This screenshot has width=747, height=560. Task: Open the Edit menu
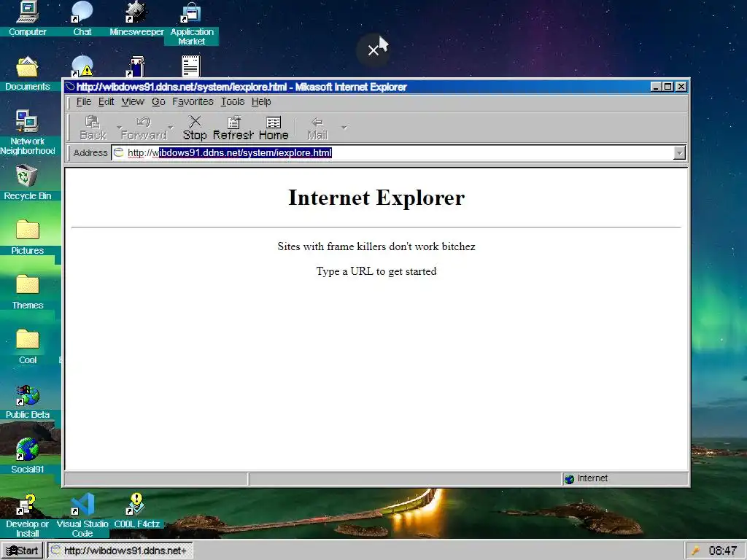click(x=106, y=101)
